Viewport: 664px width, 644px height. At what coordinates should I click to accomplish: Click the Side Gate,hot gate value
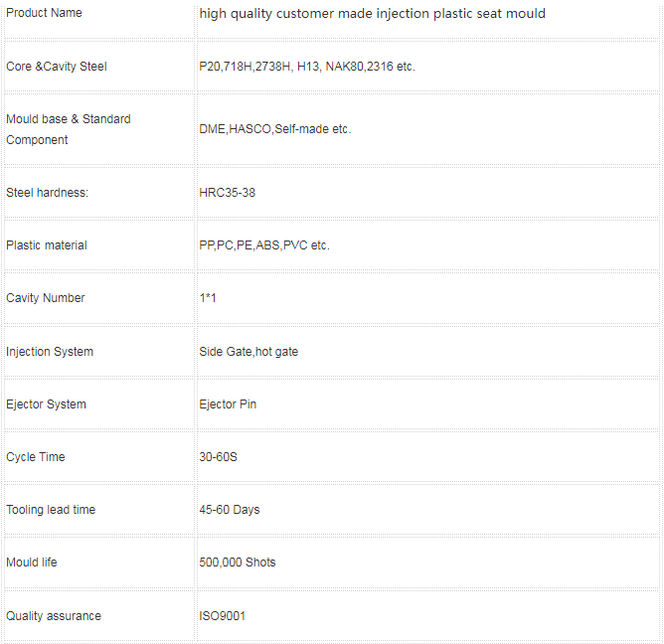(x=249, y=352)
